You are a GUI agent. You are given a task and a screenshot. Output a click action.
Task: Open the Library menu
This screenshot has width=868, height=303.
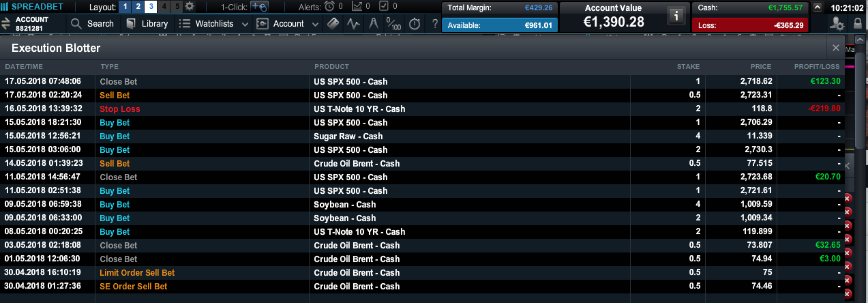pyautogui.click(x=148, y=23)
